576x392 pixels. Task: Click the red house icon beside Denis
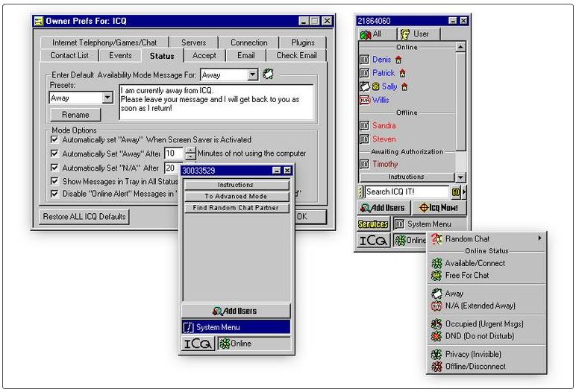point(398,60)
